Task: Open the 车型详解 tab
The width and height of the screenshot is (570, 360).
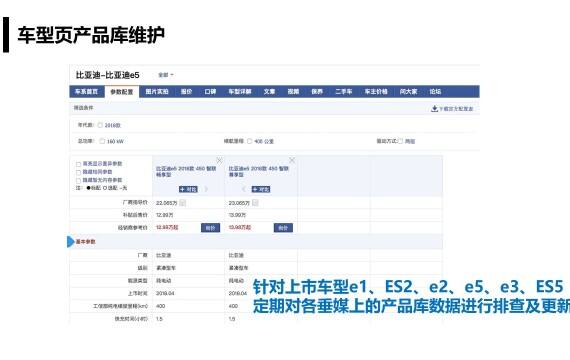Action: coord(240,92)
